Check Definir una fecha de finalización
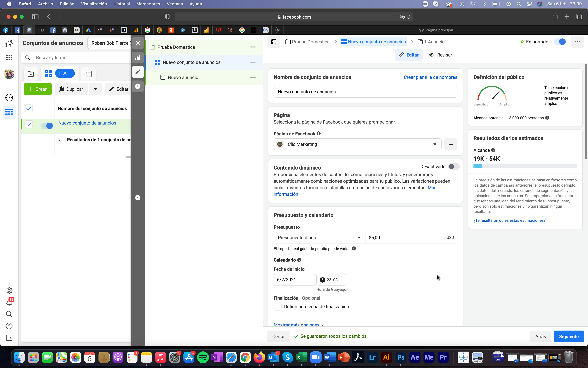The image size is (588, 368). tap(277, 307)
